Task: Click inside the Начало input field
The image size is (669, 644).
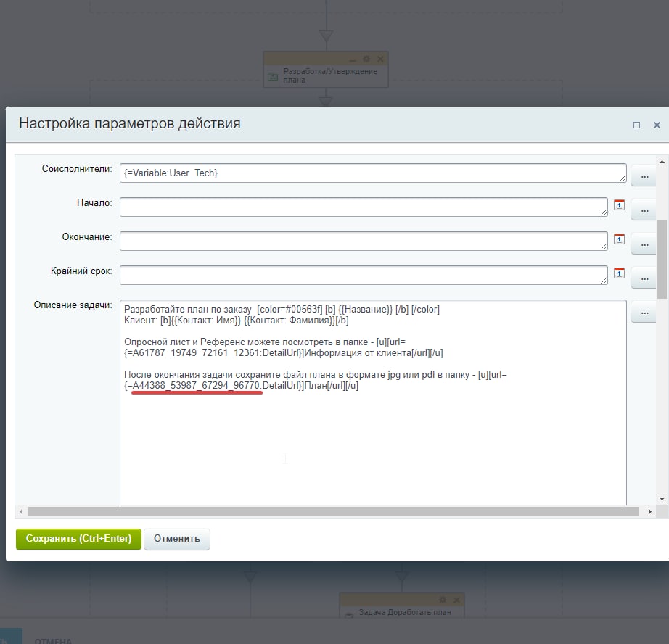Action: [364, 207]
